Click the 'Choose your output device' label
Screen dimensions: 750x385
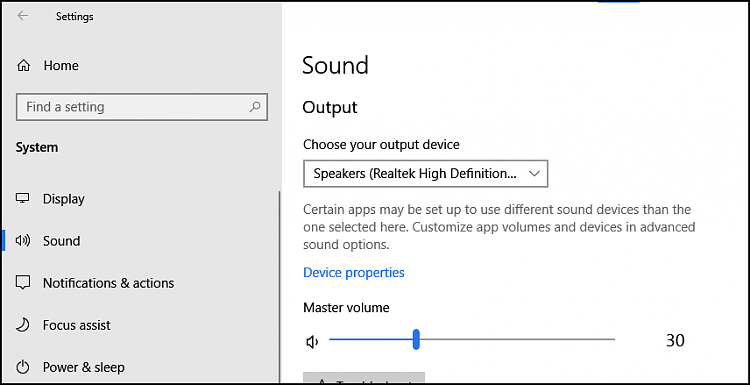381,144
